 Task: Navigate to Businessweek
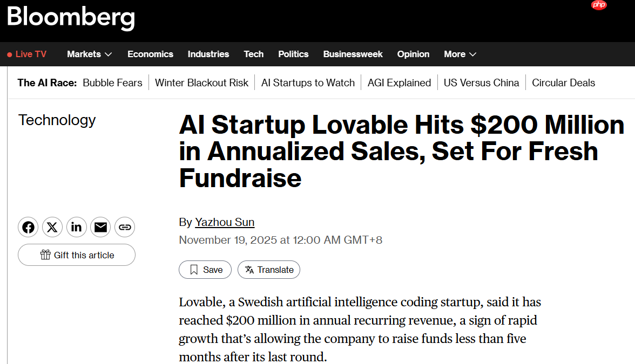point(353,54)
